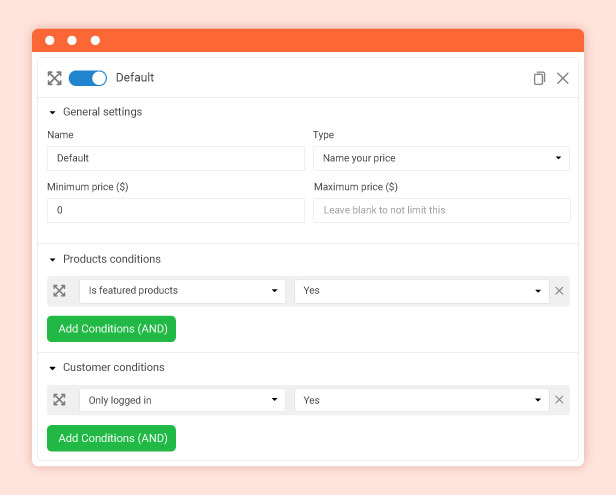Click the Maximum price input field

coord(441,210)
